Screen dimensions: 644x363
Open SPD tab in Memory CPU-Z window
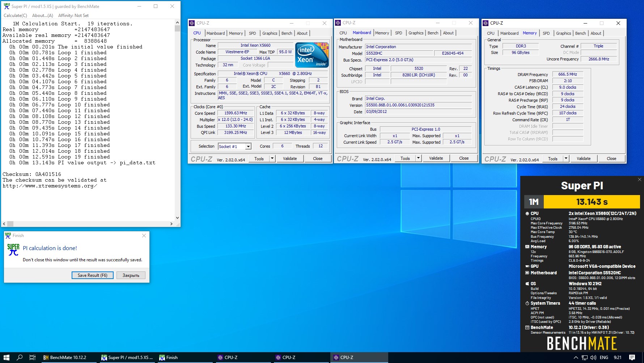coord(546,33)
